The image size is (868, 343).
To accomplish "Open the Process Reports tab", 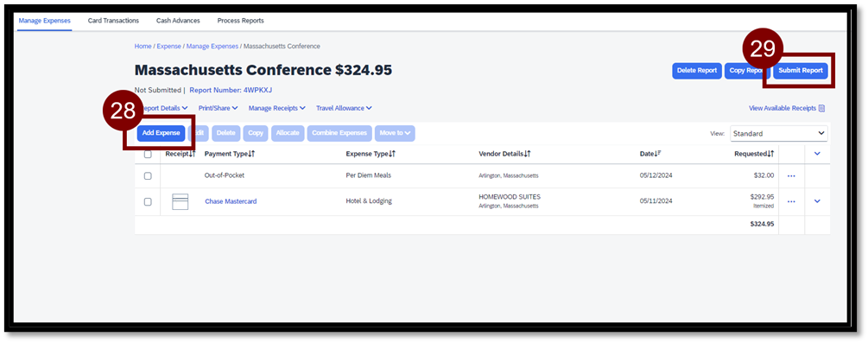I will [x=240, y=21].
